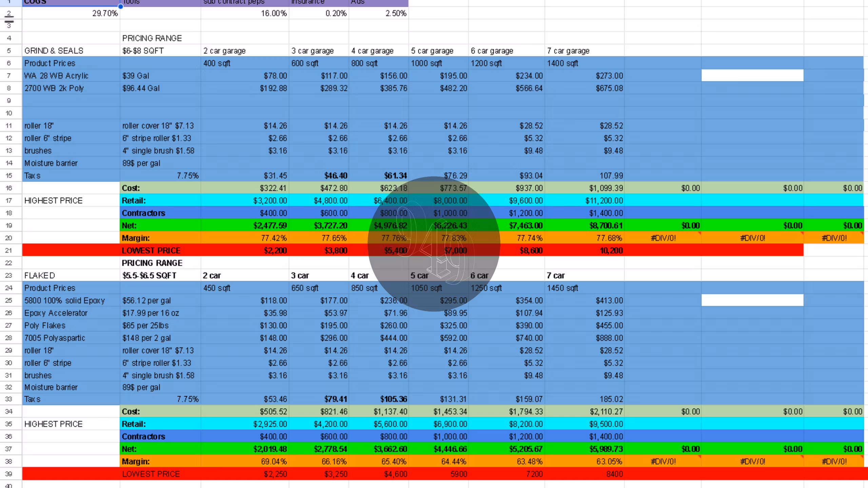
Task: Select the $322.41 cost total cell
Action: tap(245, 188)
